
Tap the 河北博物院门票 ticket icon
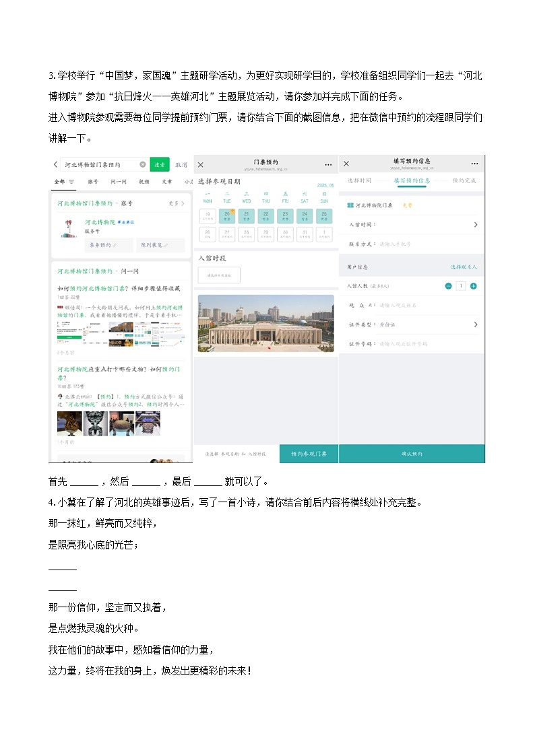(x=351, y=205)
